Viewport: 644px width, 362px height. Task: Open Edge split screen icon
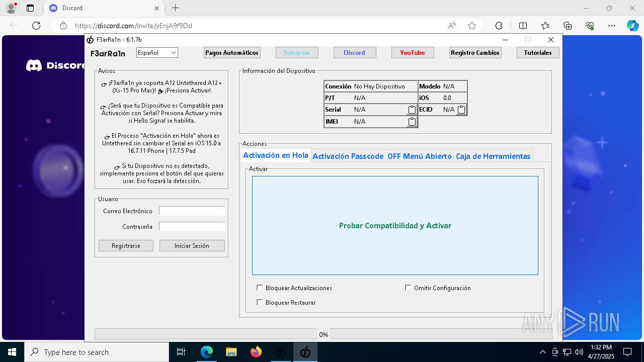pyautogui.click(x=523, y=26)
